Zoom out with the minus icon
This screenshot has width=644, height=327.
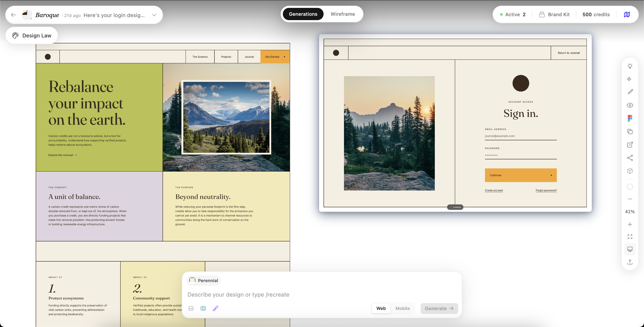tap(630, 199)
